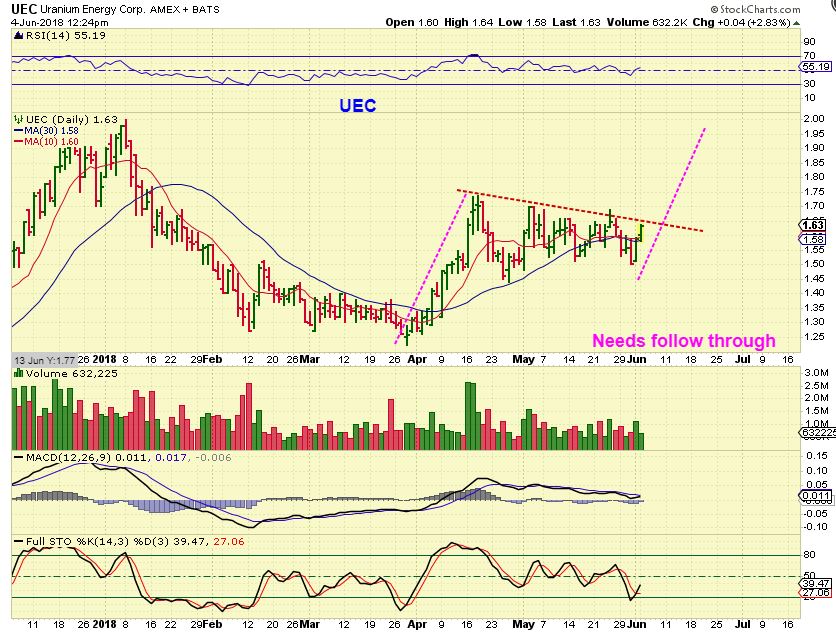Screen dimensions: 836x632
Task: Click the StockCharts.com copyright link
Action: [x=755, y=9]
